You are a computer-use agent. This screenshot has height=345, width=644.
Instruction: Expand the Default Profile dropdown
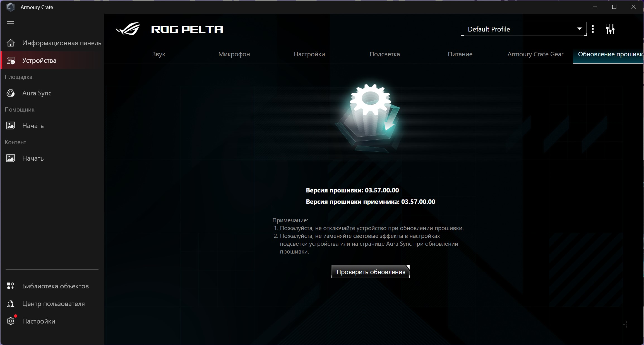tap(523, 29)
